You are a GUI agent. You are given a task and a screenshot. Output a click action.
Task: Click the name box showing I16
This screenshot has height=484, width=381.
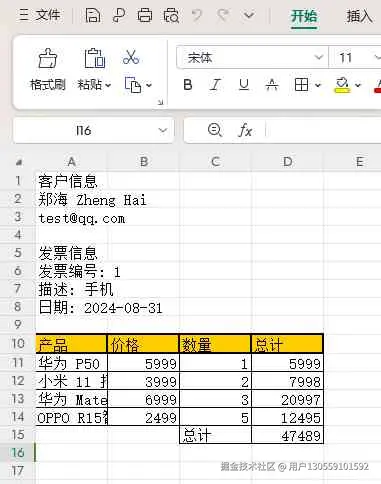pyautogui.click(x=83, y=130)
